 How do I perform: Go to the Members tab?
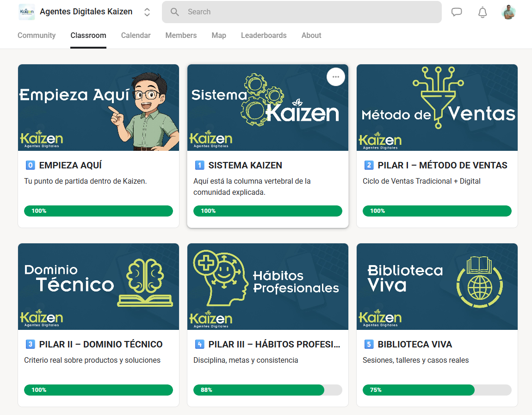(x=181, y=35)
